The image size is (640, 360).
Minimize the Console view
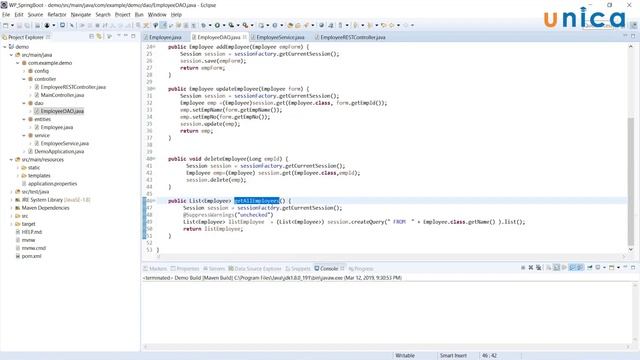625,267
